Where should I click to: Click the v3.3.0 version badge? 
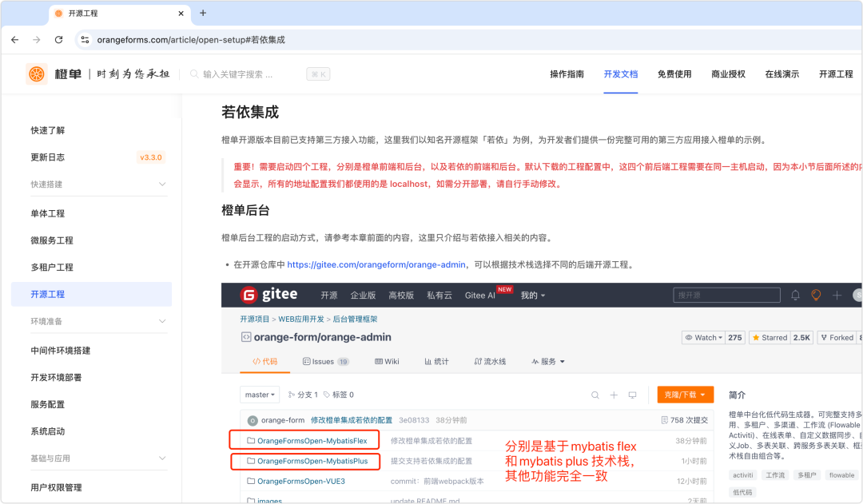tap(151, 157)
